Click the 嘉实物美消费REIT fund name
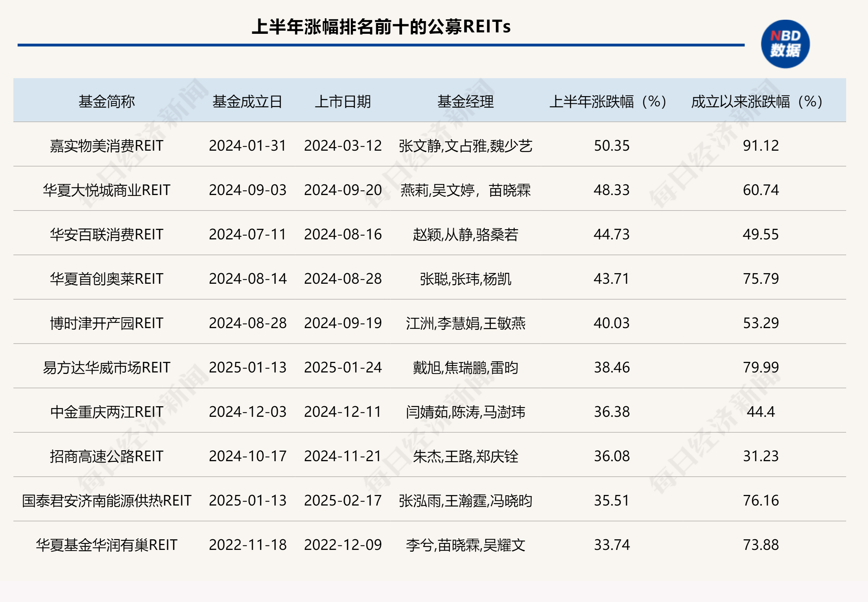 (107, 146)
